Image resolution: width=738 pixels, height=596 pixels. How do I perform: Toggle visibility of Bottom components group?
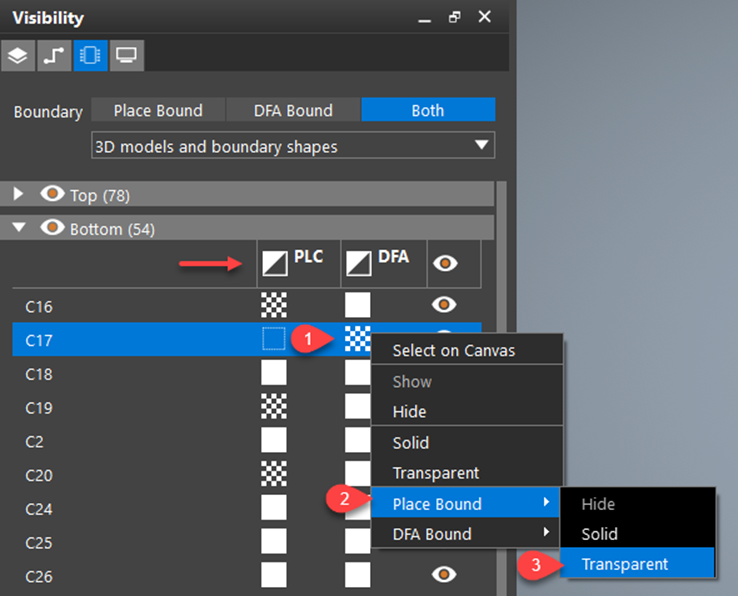pyautogui.click(x=52, y=227)
